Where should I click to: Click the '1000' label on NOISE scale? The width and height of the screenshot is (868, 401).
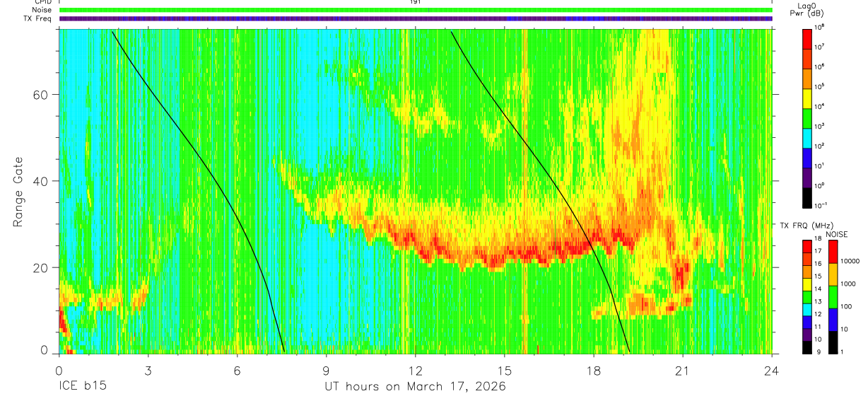849,284
